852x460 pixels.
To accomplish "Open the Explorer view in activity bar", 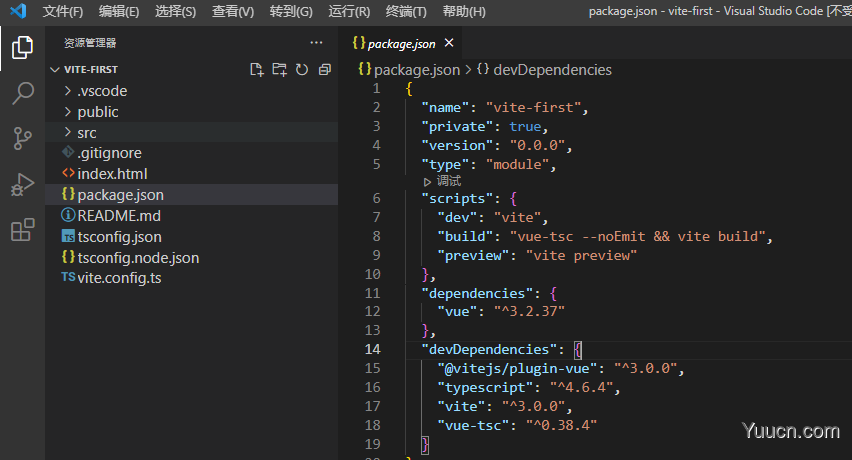I will (x=22, y=48).
